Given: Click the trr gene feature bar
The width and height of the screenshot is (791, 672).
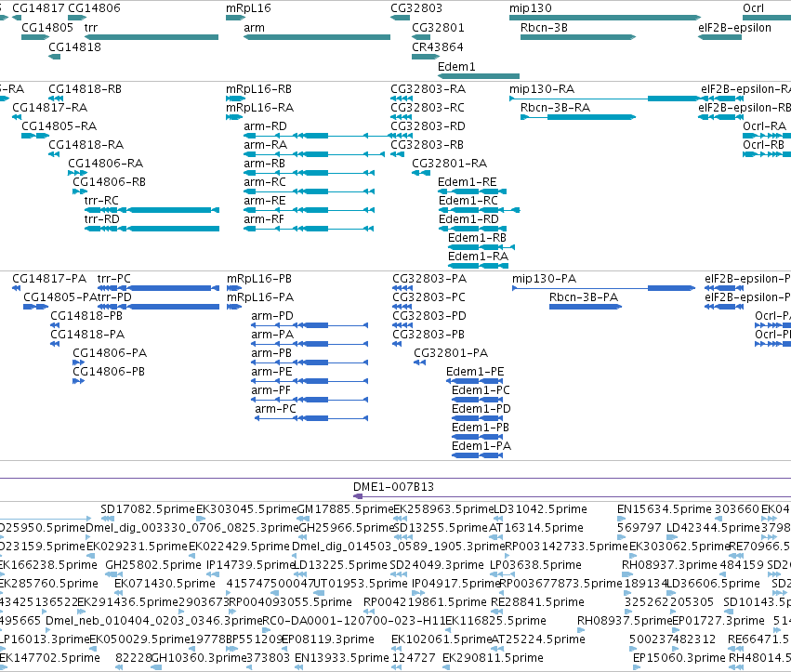Looking at the screenshot, I should coord(152,37).
